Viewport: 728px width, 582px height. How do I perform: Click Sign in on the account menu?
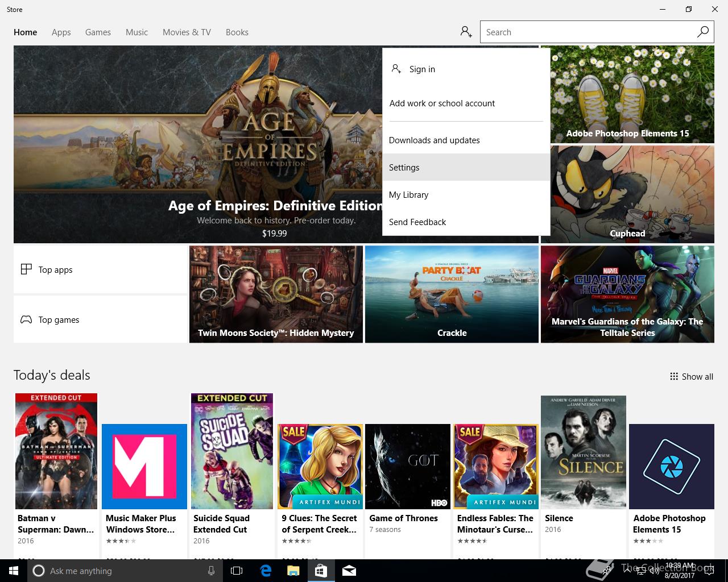[421, 69]
